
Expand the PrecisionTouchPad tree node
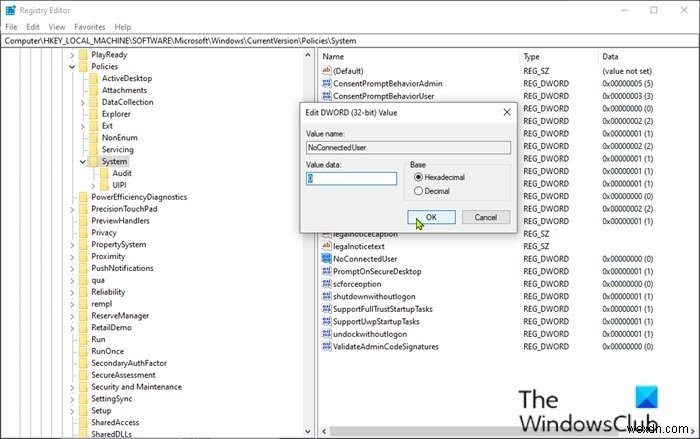pos(72,209)
